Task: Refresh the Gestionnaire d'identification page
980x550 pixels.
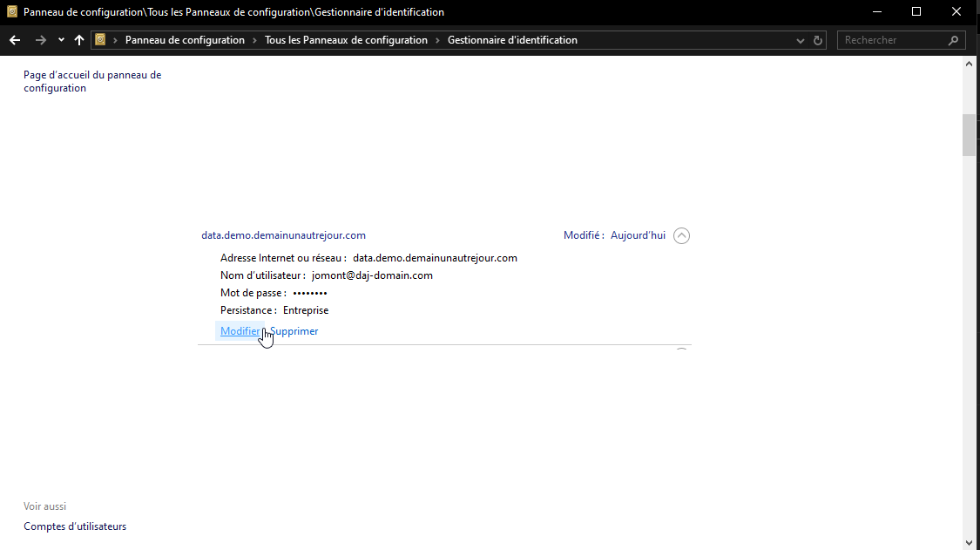Action: (818, 40)
